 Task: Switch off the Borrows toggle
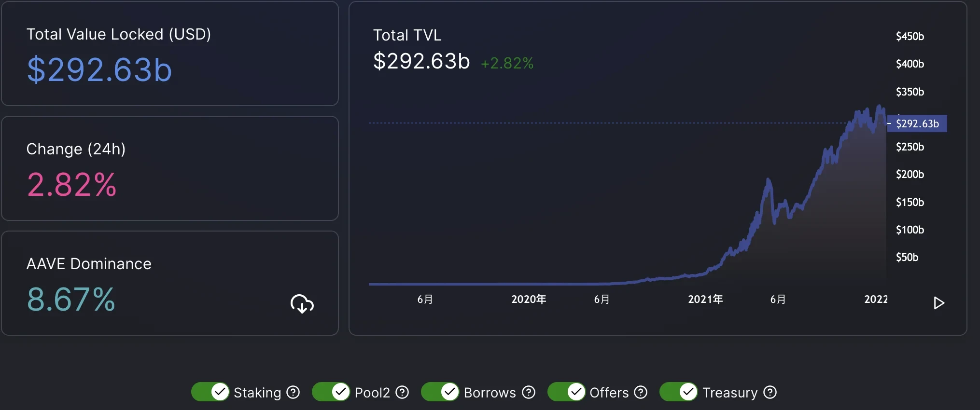pyautogui.click(x=440, y=392)
